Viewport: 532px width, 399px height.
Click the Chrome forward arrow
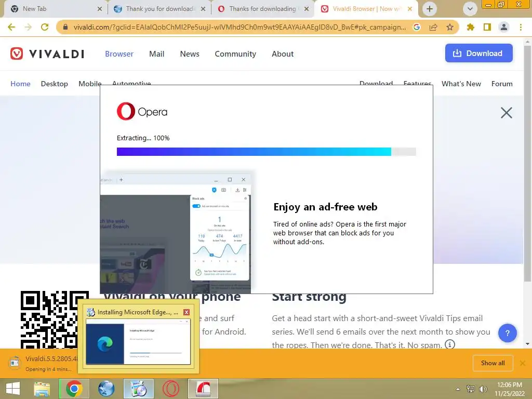(28, 27)
